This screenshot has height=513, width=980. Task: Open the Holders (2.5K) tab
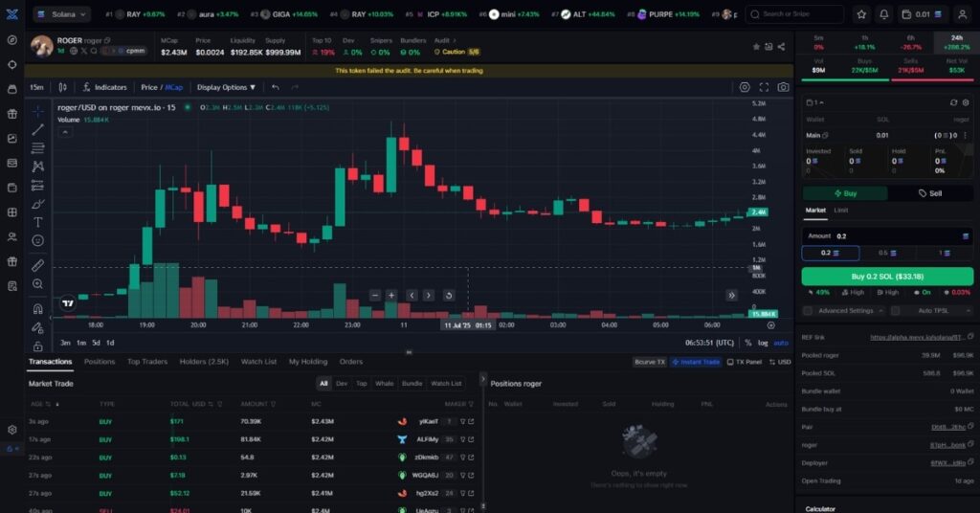pos(204,362)
